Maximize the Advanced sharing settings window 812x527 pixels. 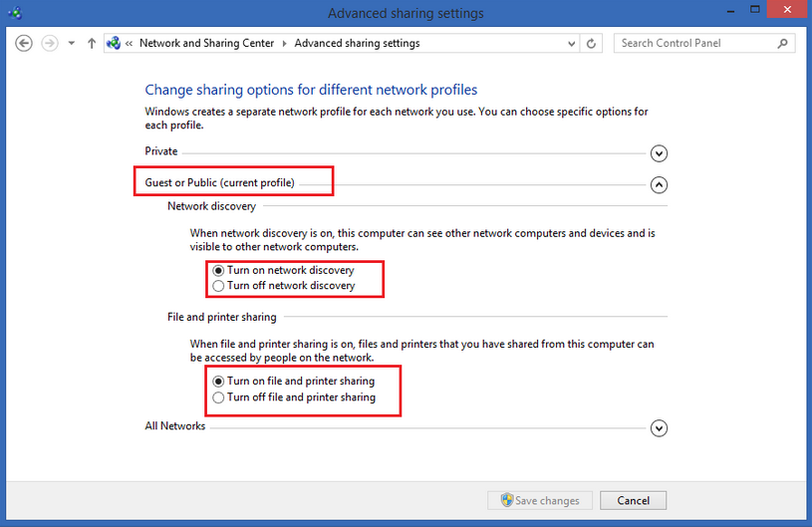coord(755,10)
